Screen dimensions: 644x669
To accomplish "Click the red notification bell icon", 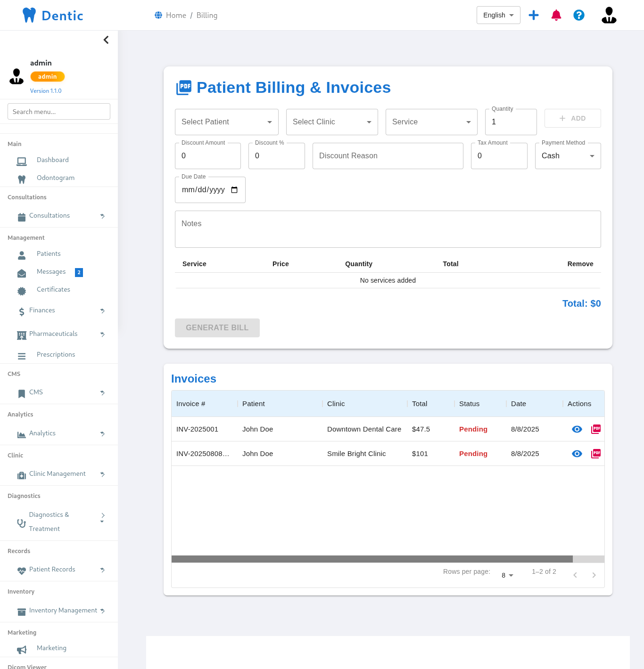I will click(x=556, y=15).
